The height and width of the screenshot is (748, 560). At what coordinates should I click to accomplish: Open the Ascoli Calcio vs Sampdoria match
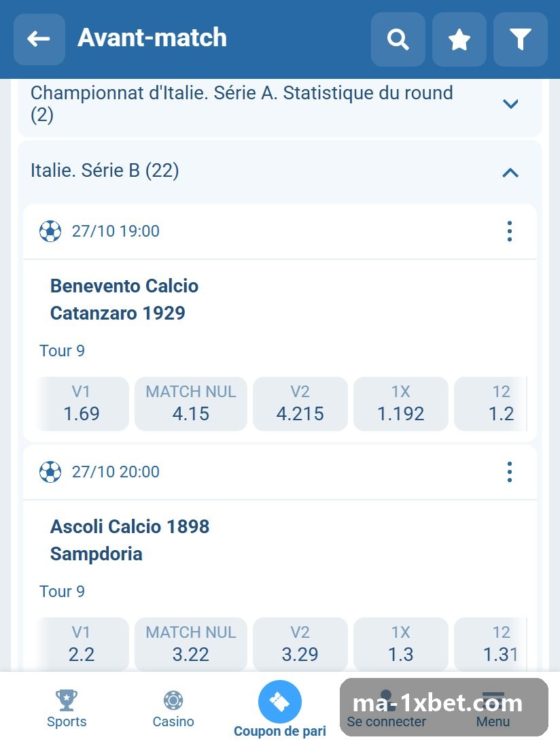pos(130,540)
